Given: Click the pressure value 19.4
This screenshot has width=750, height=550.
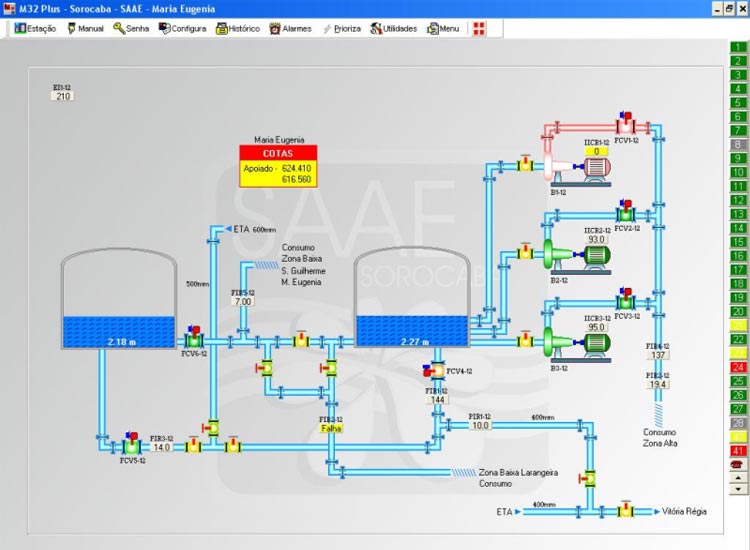Looking at the screenshot, I should coord(658,384).
